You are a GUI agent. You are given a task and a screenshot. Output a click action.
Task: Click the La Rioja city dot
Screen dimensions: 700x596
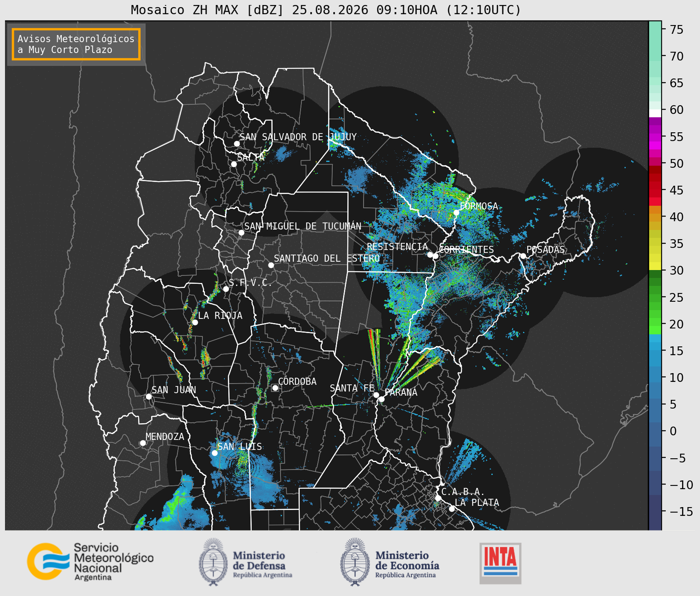click(195, 322)
